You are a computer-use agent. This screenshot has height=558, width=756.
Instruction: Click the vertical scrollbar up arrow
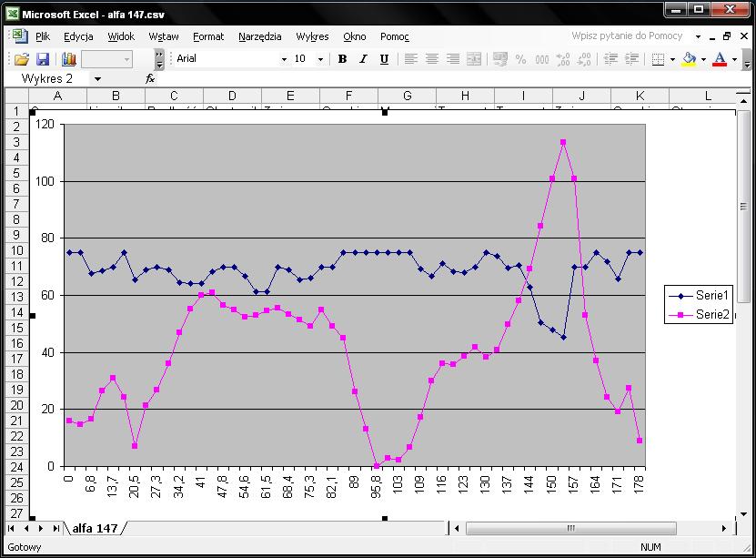(x=743, y=100)
